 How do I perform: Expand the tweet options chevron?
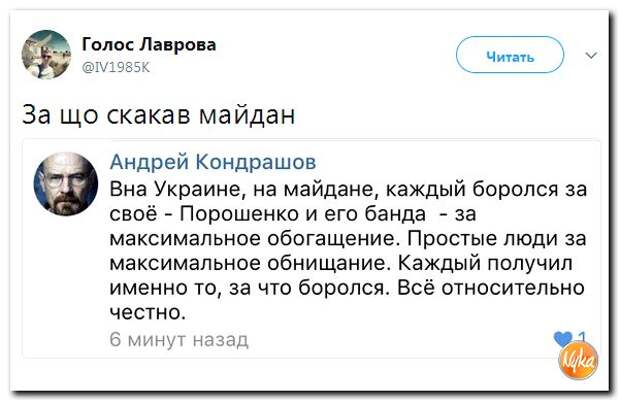pyautogui.click(x=591, y=55)
